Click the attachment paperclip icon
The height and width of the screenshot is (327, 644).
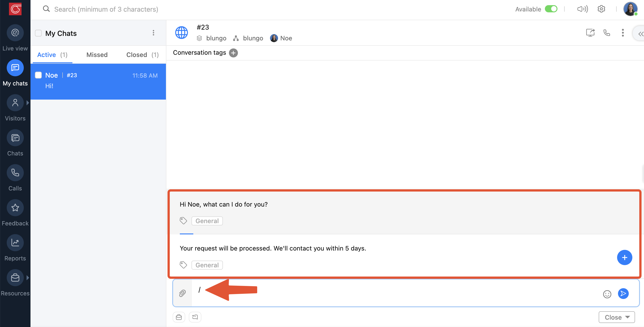[x=182, y=293]
